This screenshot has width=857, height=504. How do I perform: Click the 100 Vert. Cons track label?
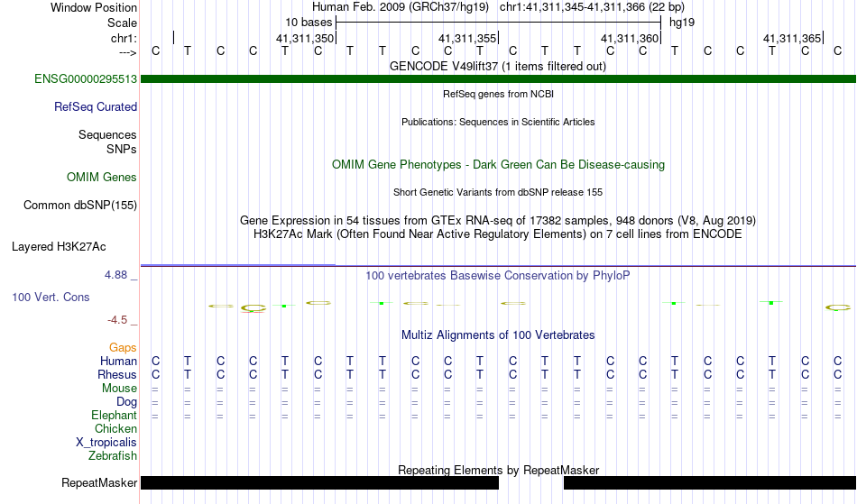tap(51, 298)
